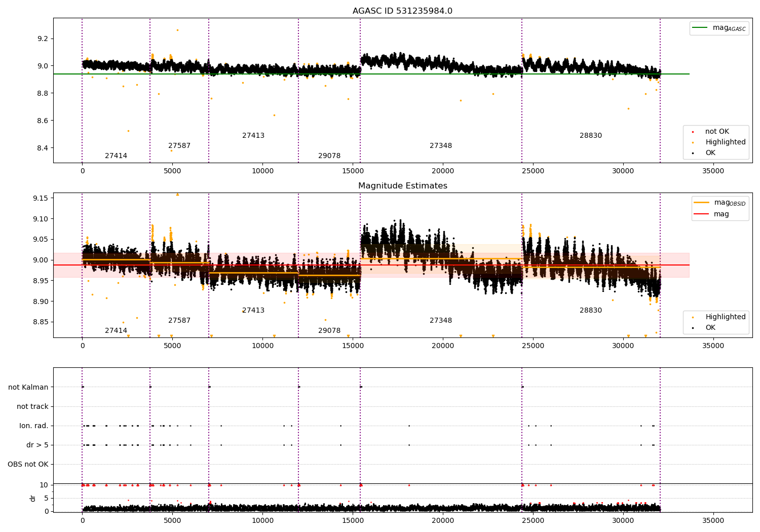Click y-axis tick 9.10 in Magnitude Estimates plot
This screenshot has height=532, width=760.
coord(41,219)
